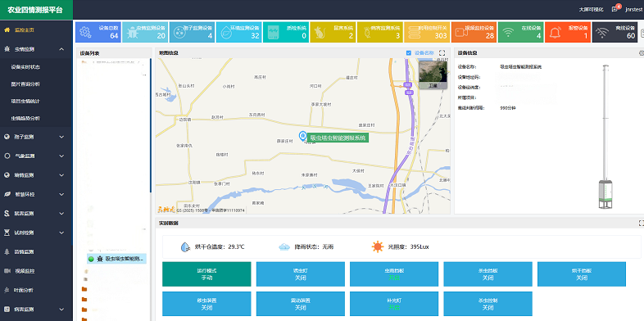Toggle the 运行模式 手动 tile
The width and height of the screenshot is (644, 321).
tap(206, 274)
